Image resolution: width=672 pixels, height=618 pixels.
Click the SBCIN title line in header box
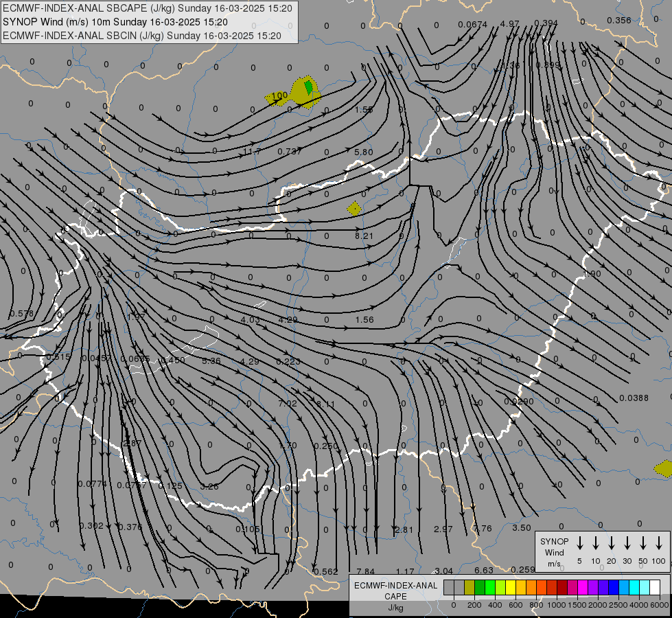142,36
